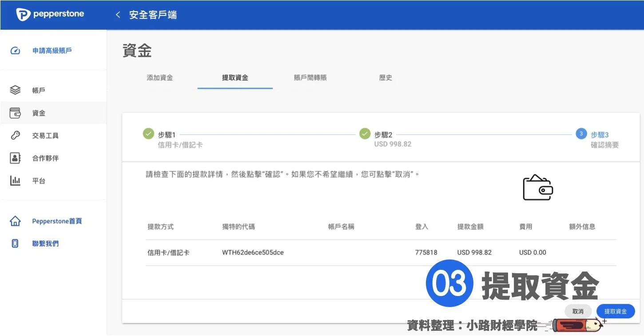644x336 pixels.
Task: Click the large wallet illustration icon
Action: pyautogui.click(x=538, y=188)
